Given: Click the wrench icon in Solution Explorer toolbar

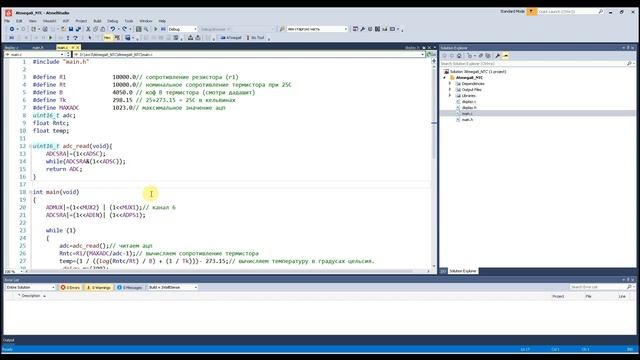Looking at the screenshot, I should pyautogui.click(x=498, y=56).
